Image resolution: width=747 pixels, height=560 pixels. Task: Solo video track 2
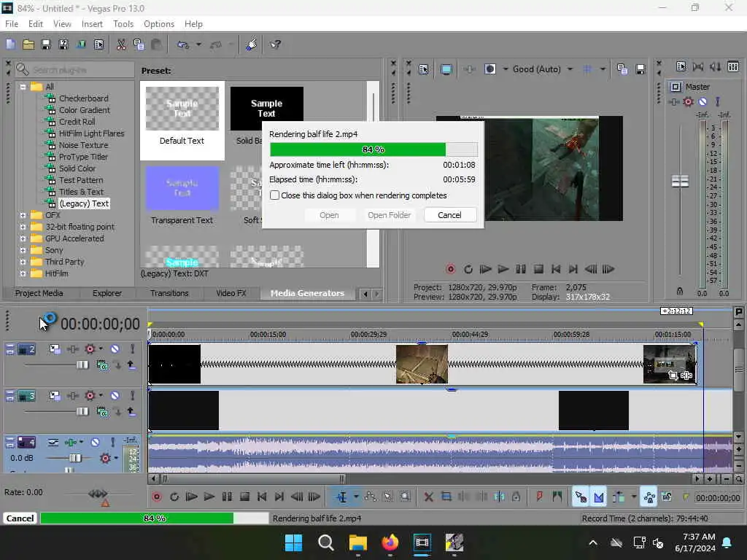click(x=133, y=349)
